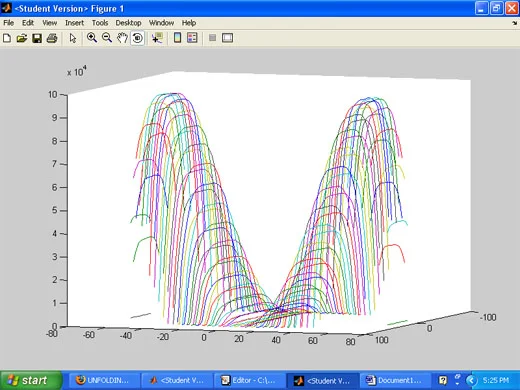This screenshot has height=390, width=520.
Task: Click the z-axis tick label 5
Action: (x=54, y=210)
